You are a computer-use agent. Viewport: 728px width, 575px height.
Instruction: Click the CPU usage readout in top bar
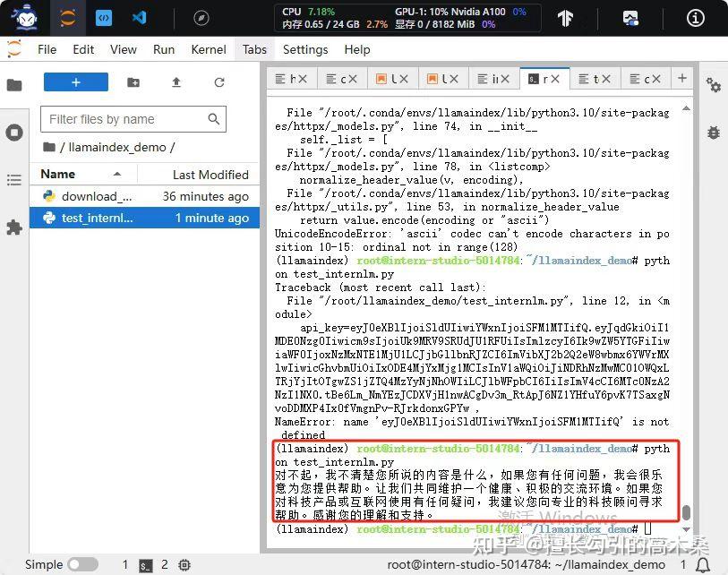click(309, 12)
